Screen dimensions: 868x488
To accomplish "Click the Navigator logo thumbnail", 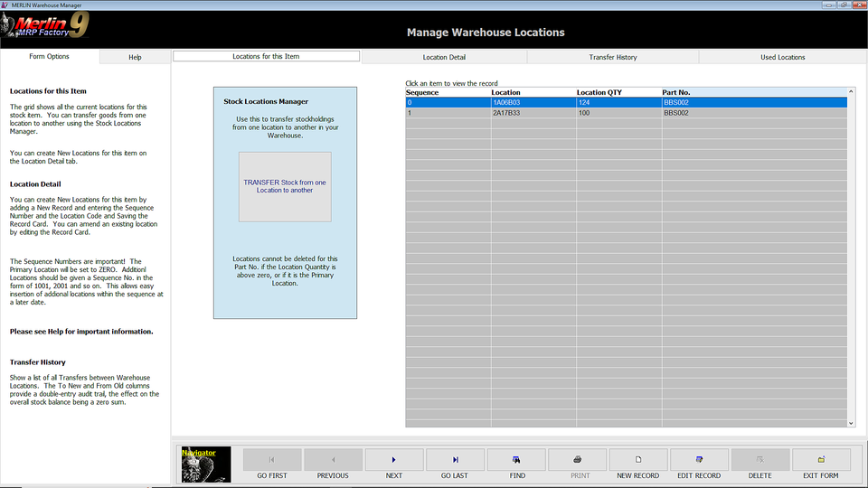I will click(x=206, y=464).
